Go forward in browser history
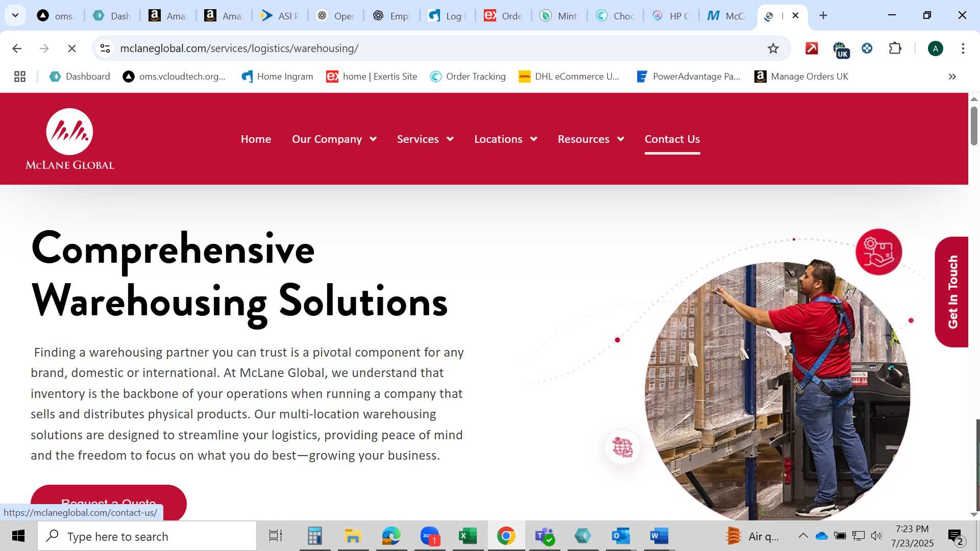Image resolution: width=980 pixels, height=551 pixels. [x=44, y=48]
